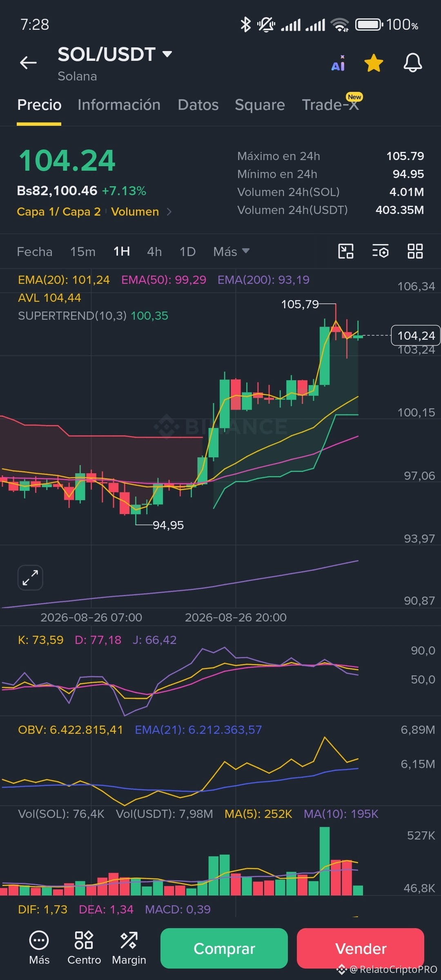
Task: Tap Máximo en 24h value 105.79
Action: 405,156
